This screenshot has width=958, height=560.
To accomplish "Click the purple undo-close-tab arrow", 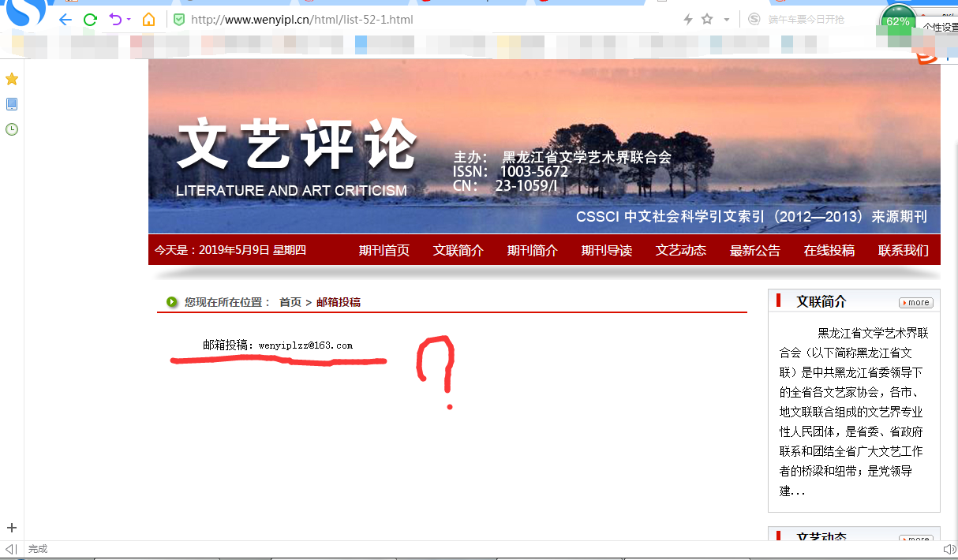I will click(115, 20).
